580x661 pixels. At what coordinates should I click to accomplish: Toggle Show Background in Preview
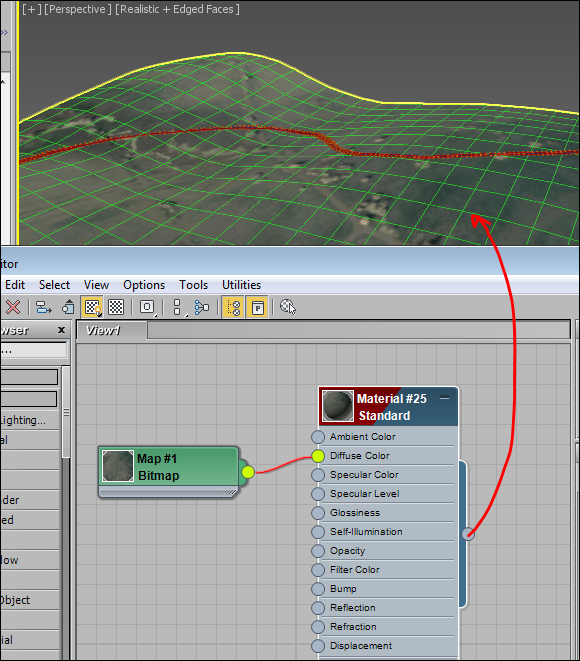click(116, 307)
